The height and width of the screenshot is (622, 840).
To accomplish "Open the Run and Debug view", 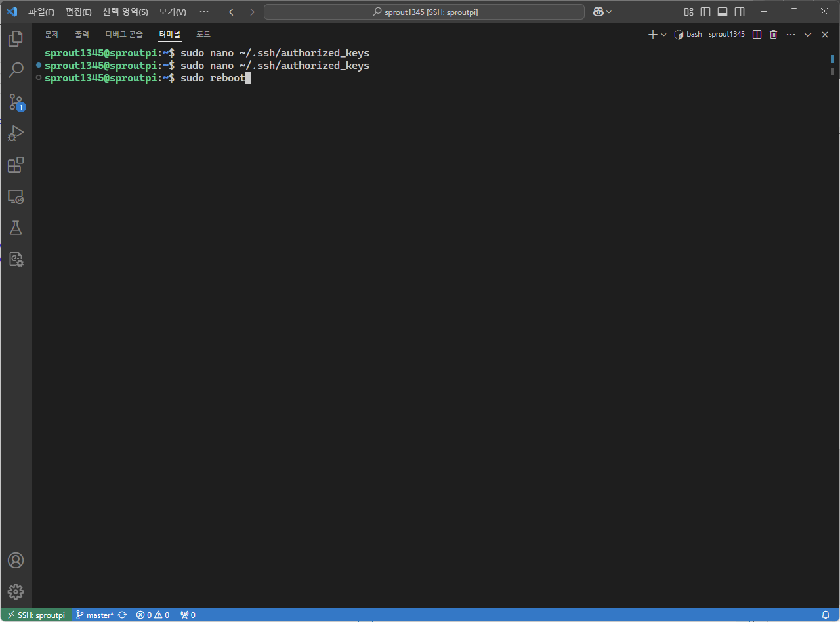I will [16, 134].
